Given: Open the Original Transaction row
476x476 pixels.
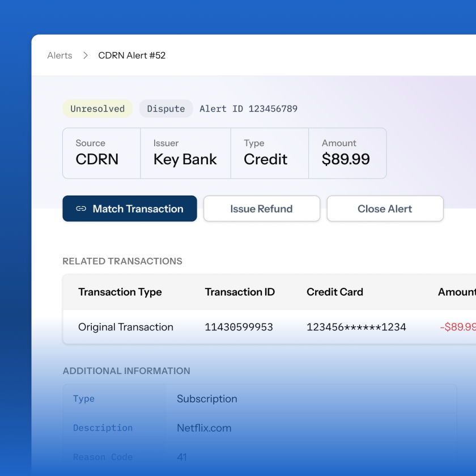Looking at the screenshot, I should pos(126,327).
